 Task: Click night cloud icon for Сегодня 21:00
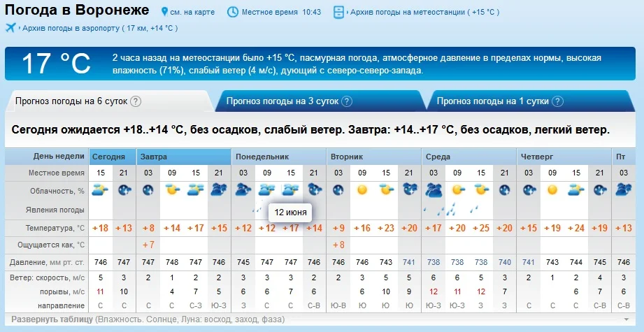(124, 190)
